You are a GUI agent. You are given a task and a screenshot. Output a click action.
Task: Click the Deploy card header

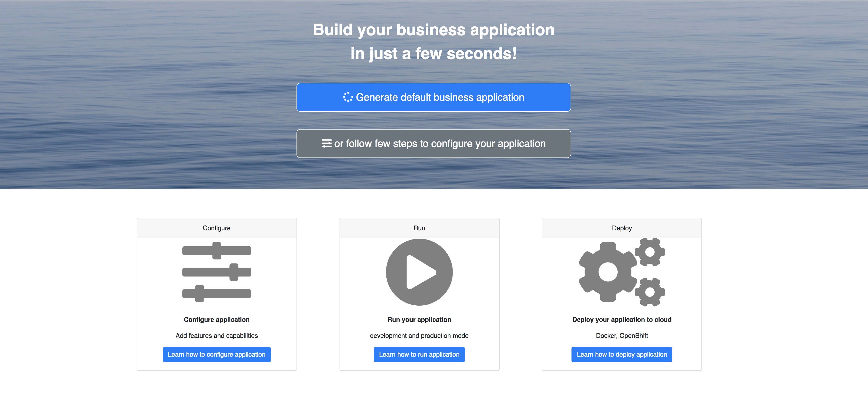pos(622,228)
